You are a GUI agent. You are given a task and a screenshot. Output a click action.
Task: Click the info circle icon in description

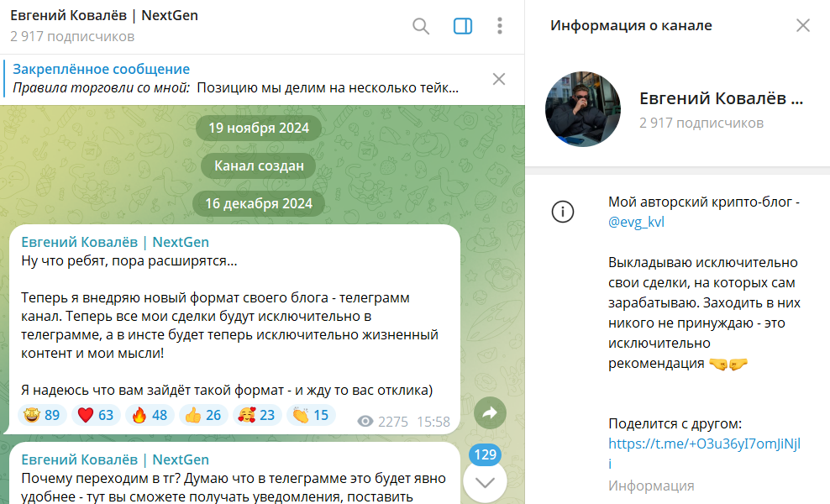click(x=562, y=212)
